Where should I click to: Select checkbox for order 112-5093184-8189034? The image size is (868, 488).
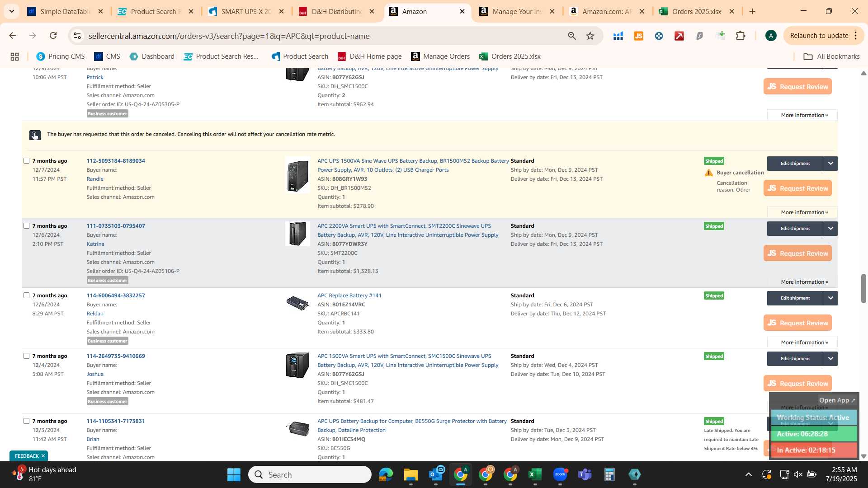[26, 161]
